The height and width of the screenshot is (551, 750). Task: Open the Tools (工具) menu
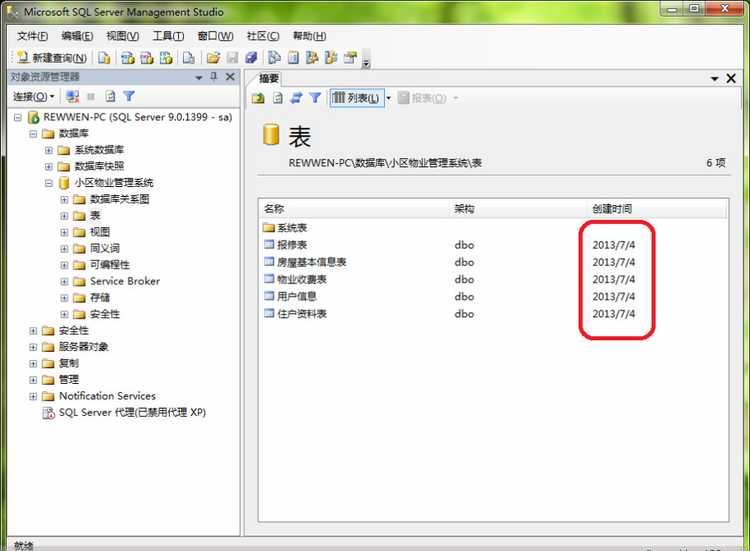(168, 36)
